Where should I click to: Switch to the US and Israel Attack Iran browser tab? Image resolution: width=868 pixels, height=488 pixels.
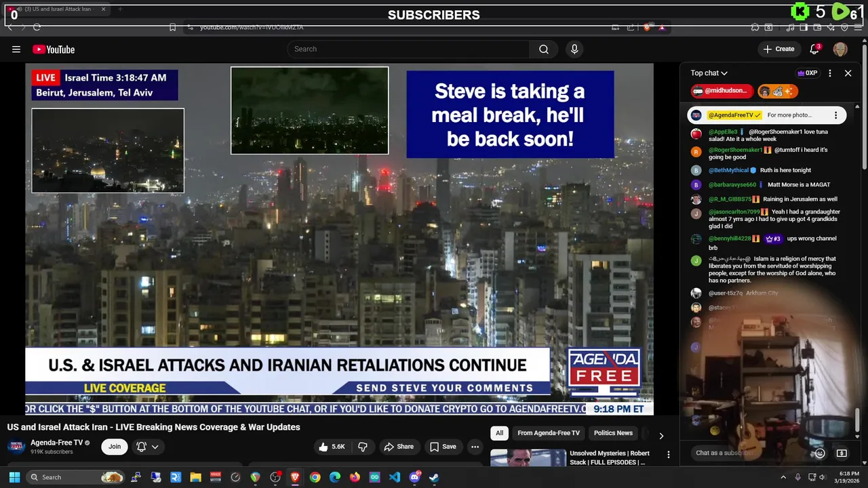tap(58, 9)
